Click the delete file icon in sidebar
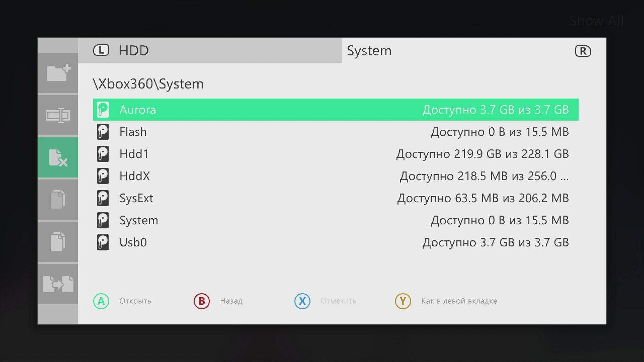The image size is (644, 362). 58,158
